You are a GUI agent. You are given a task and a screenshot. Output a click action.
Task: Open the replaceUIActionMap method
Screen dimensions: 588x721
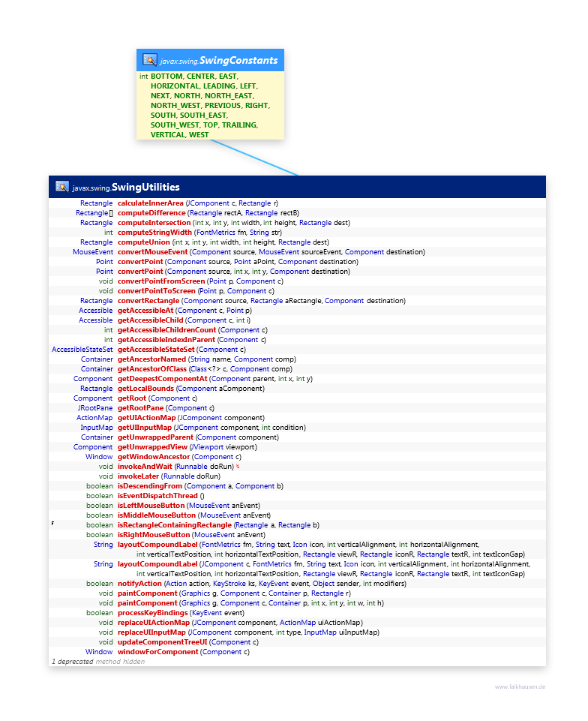154,623
